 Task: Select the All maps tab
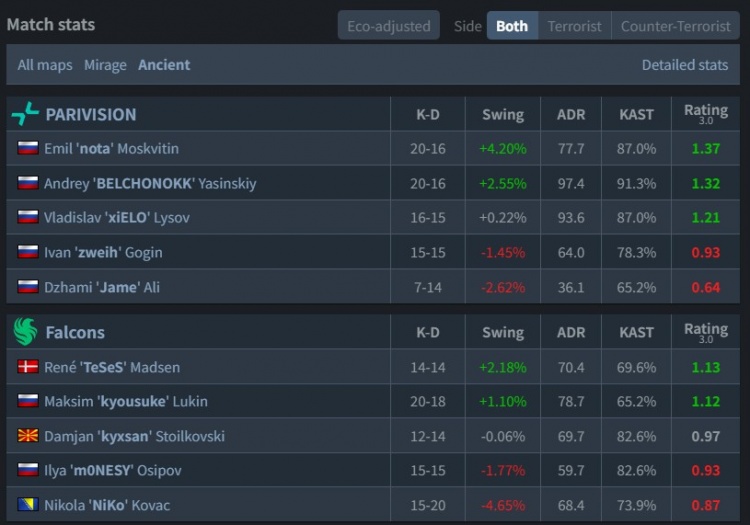[45, 65]
